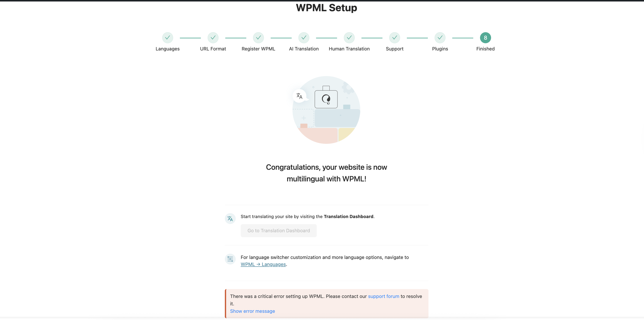
Task: Open the WPML → Languages link
Action: pos(263,264)
